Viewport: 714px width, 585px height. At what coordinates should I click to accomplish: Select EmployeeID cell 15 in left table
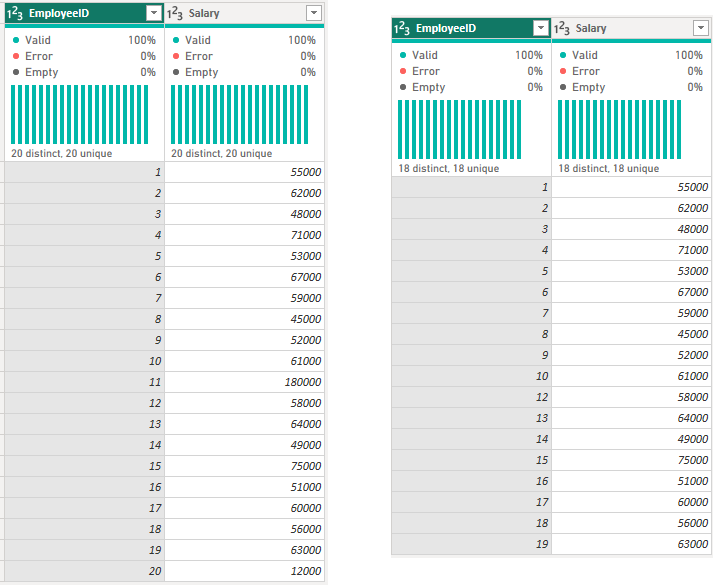pyautogui.click(x=84, y=466)
